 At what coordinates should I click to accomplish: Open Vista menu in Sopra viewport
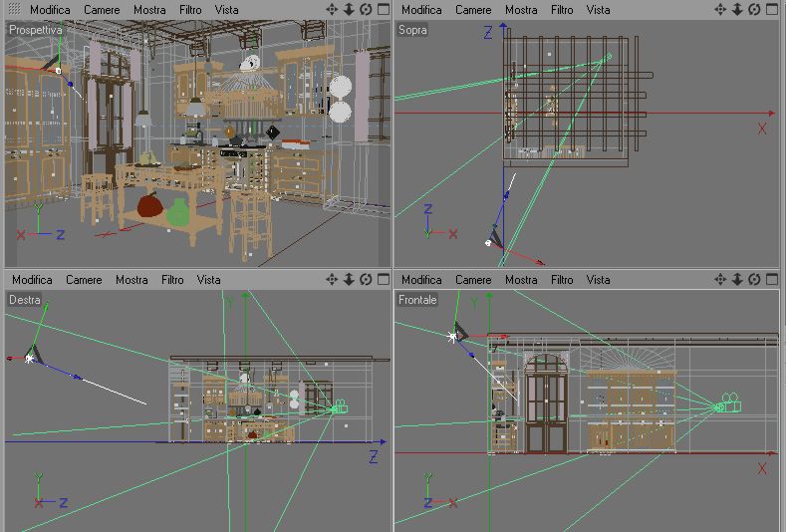[x=598, y=10]
